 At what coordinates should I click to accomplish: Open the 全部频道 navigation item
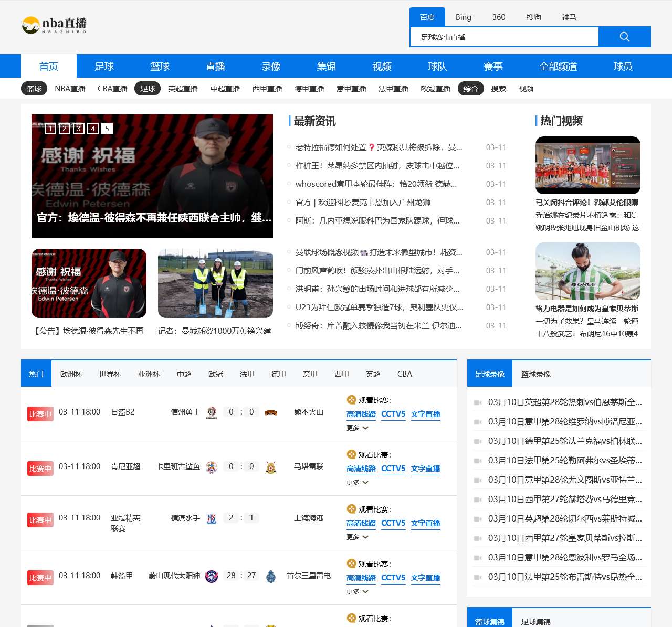click(559, 67)
